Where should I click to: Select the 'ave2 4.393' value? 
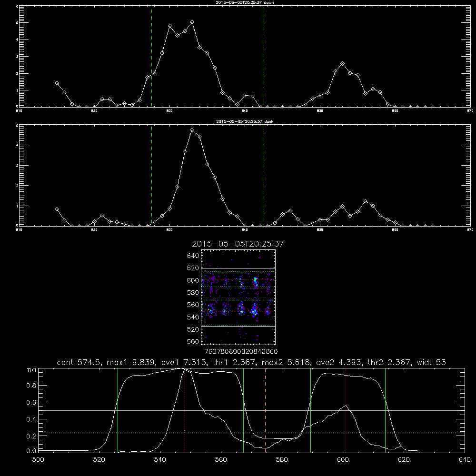click(340, 362)
